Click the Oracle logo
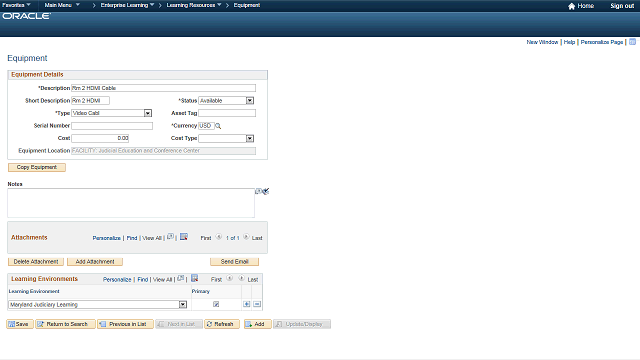640x360 pixels. [27, 16]
